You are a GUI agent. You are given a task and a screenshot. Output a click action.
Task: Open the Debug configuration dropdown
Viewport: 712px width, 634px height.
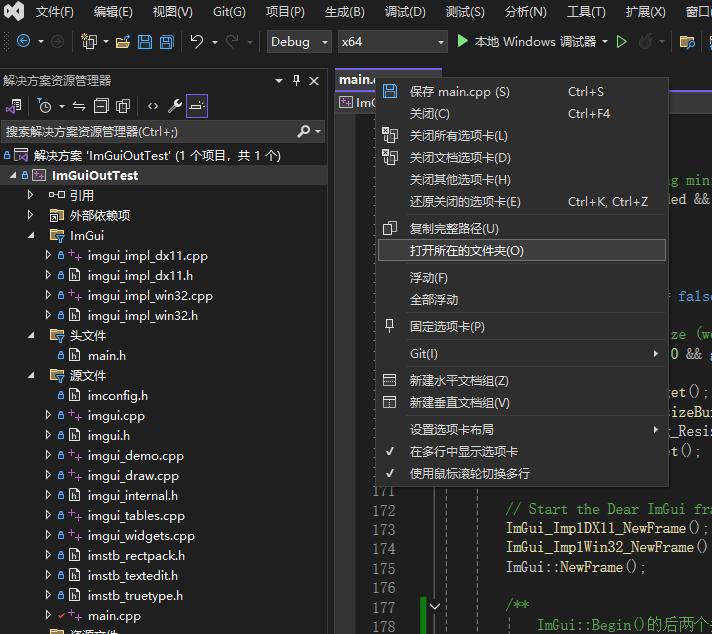(x=299, y=42)
